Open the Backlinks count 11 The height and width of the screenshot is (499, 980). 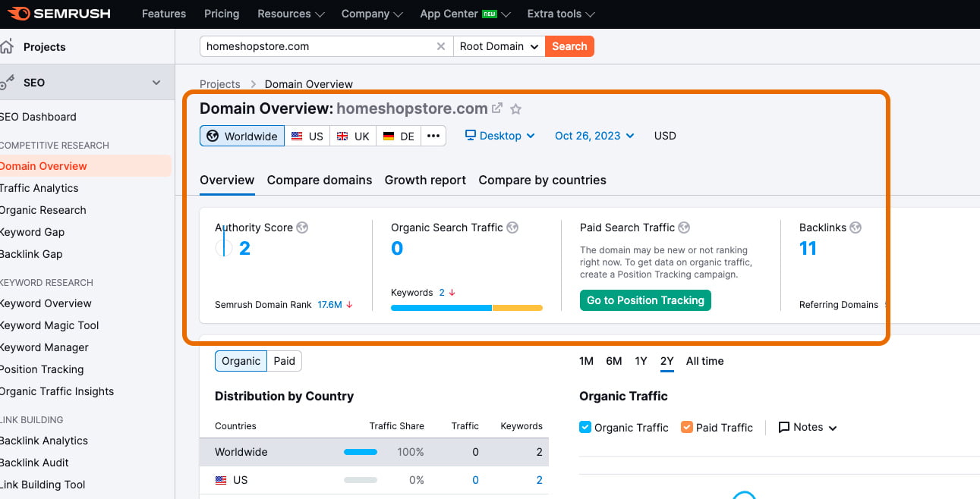(808, 248)
